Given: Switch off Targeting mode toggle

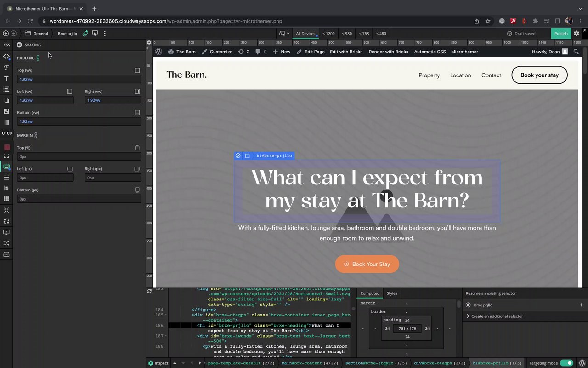Looking at the screenshot, I should 566,363.
